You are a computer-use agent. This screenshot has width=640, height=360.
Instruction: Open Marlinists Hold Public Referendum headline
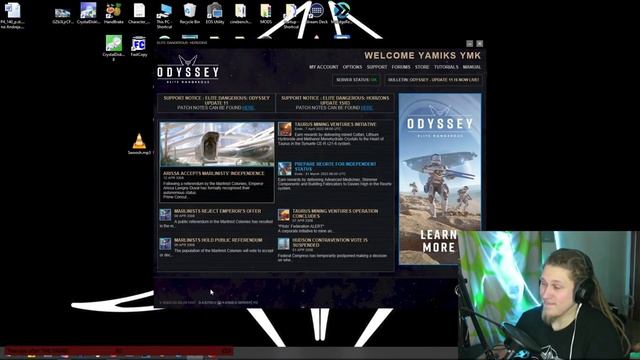tap(218, 240)
